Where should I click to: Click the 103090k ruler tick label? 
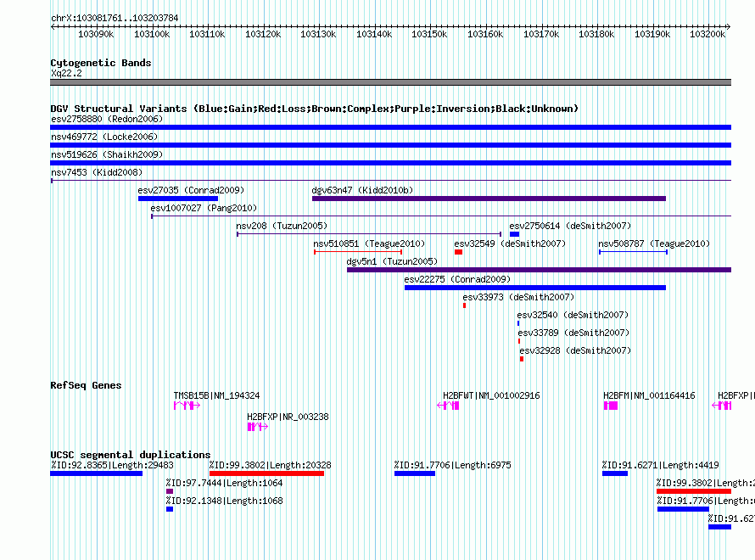[x=96, y=34]
